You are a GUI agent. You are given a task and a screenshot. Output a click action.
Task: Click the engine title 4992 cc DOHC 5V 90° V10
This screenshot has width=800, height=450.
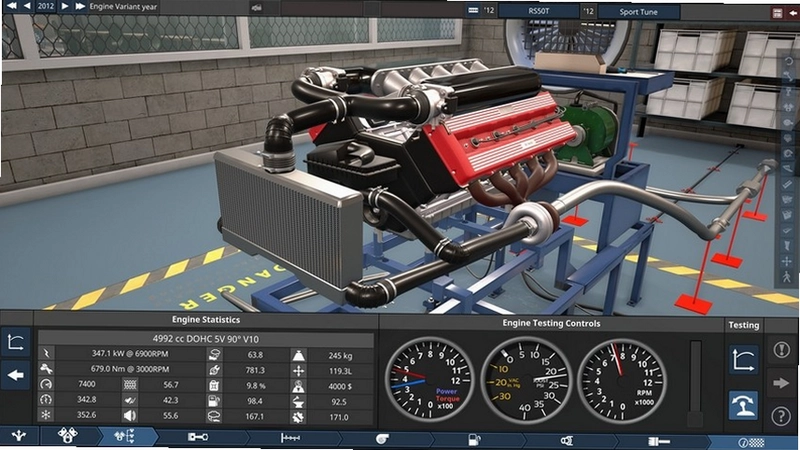[205, 339]
